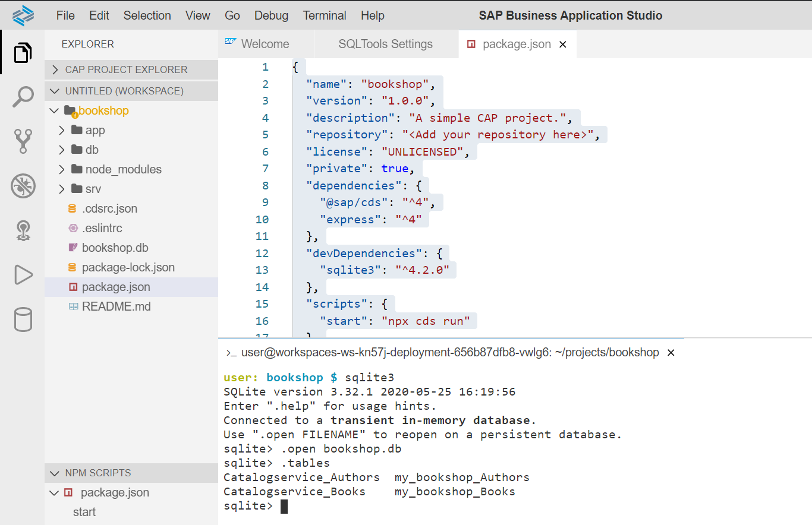Run the start script under NPM SCRIPTS
Image resolution: width=812 pixels, height=525 pixels.
pyautogui.click(x=84, y=511)
